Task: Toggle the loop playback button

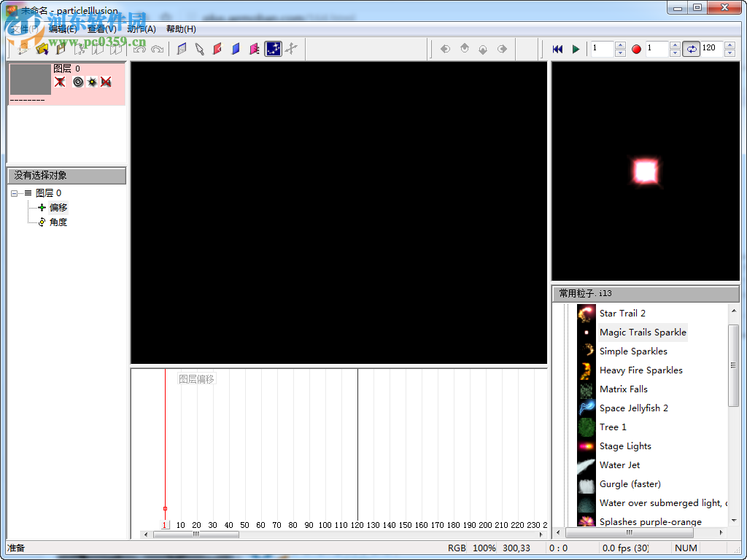Action: click(x=691, y=49)
